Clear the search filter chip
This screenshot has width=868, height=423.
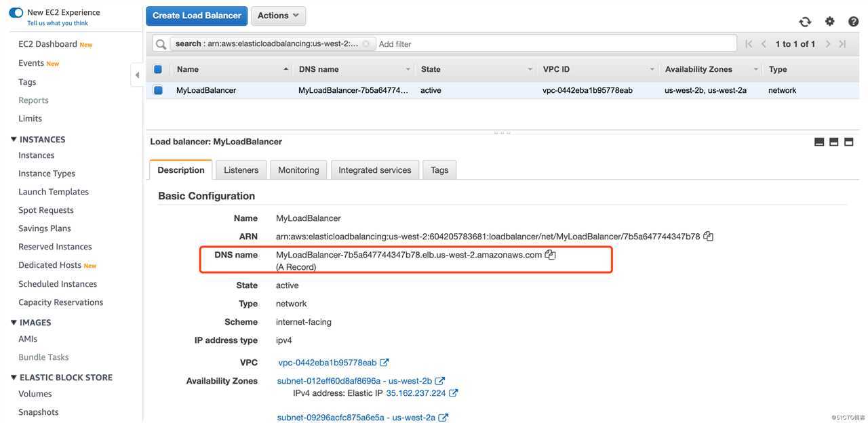point(366,43)
